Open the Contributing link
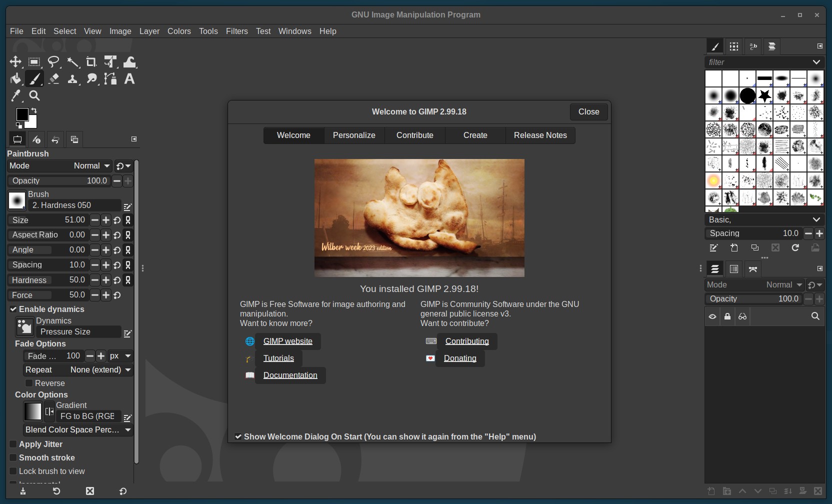 click(467, 341)
